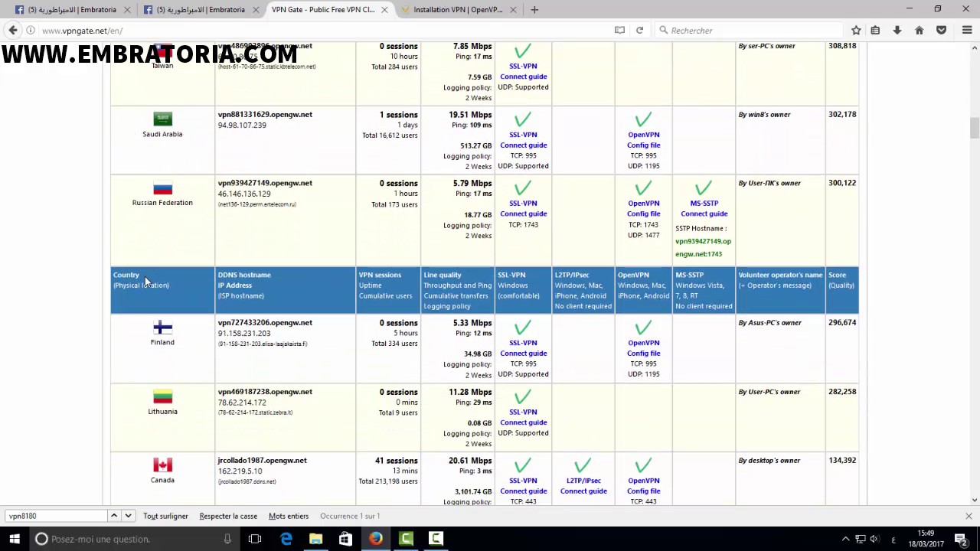Click SSTP hostname vpn939427149.opengw.net:1743
This screenshot has height=551, width=980.
pyautogui.click(x=703, y=247)
